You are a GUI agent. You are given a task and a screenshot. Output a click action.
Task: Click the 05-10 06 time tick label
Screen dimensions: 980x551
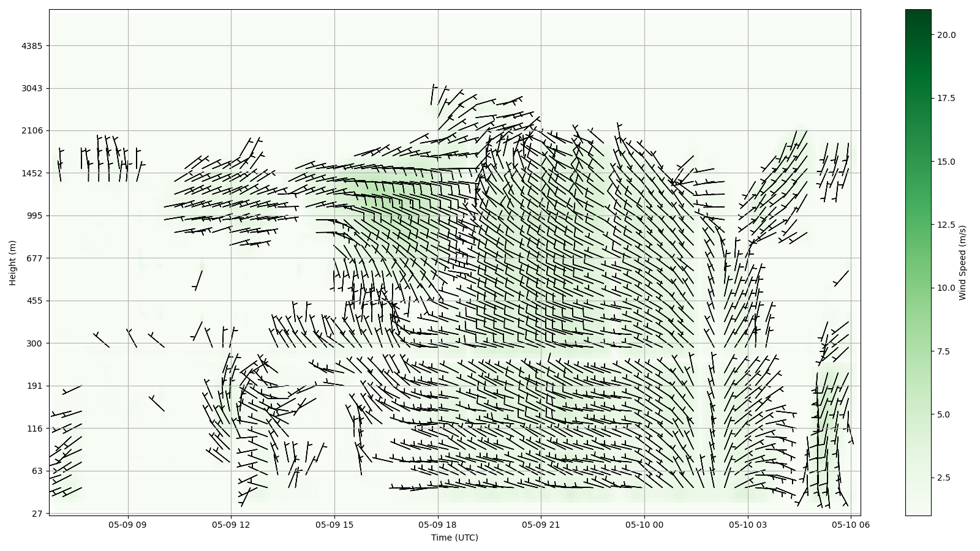point(850,525)
